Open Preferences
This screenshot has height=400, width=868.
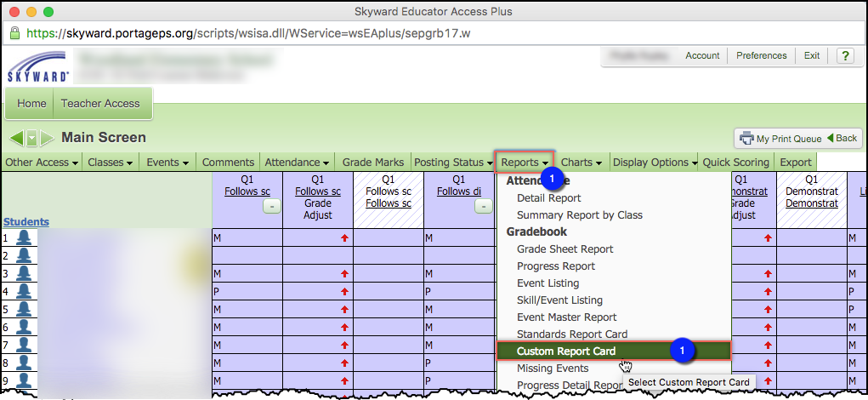(761, 55)
